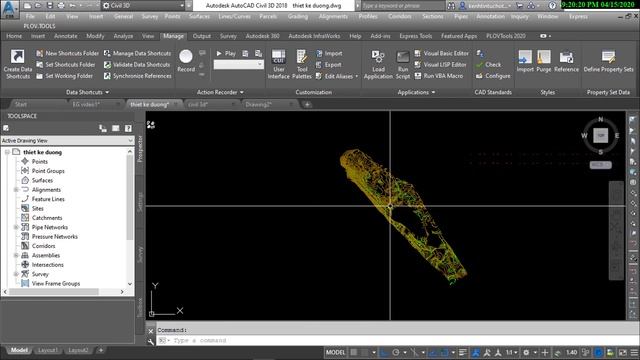This screenshot has width=640, height=360.
Task: Click the styles Reference icon
Action: [567, 57]
